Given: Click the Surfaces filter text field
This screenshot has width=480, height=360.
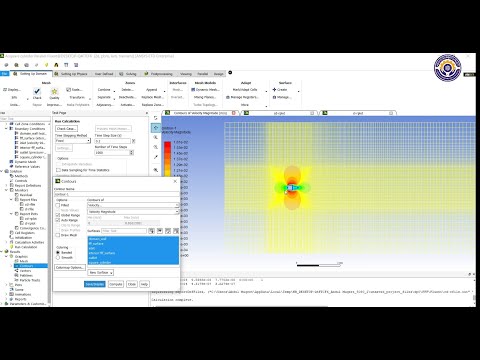Looking at the screenshot, I should click(124, 231).
